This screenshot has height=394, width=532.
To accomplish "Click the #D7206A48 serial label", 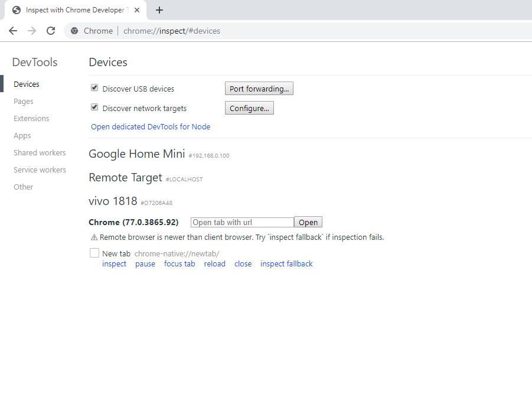I will pos(156,203).
